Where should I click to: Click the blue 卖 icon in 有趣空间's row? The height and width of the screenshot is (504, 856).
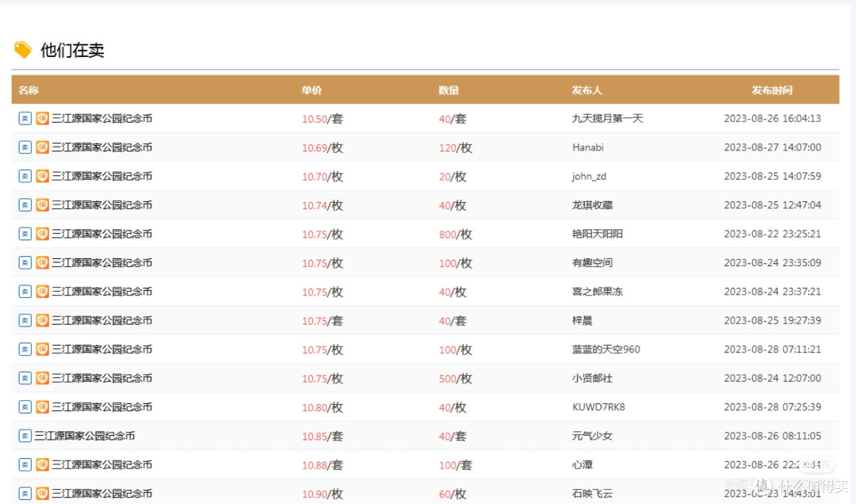(25, 263)
